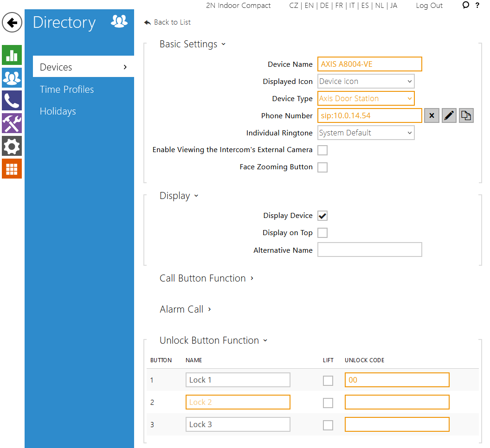Open the blue Directory people icon in sidebar
Screen dimensions: 490x448
12,78
